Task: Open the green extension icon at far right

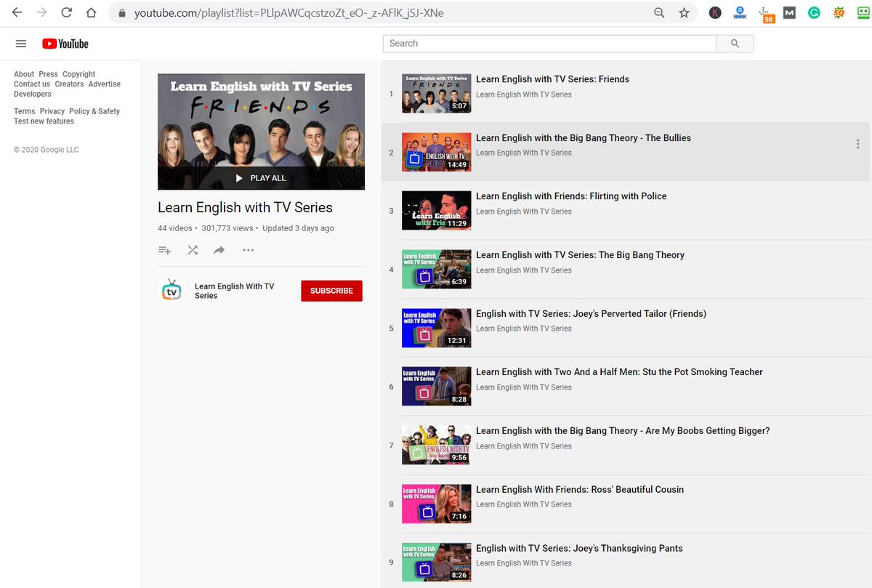Action: 863,12
